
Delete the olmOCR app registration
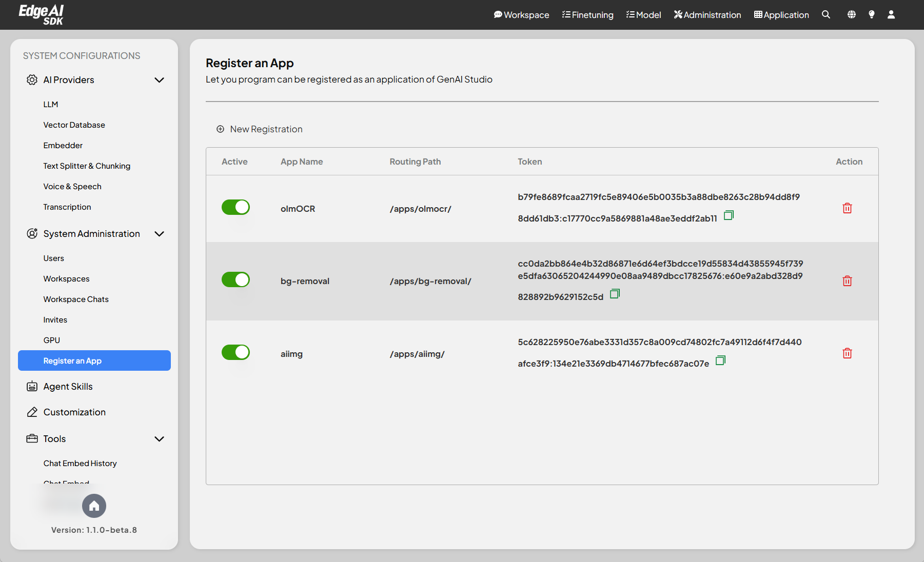pyautogui.click(x=847, y=208)
